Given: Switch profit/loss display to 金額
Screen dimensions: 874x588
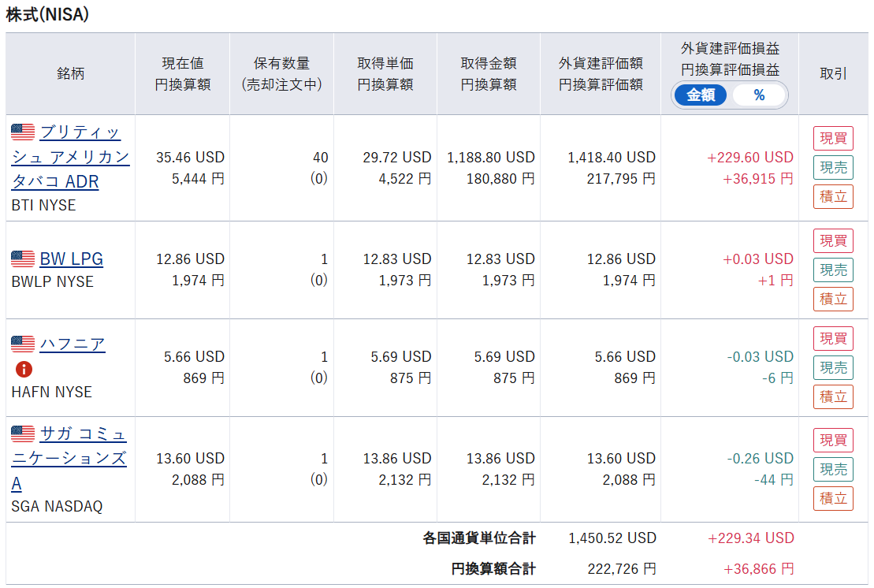Looking at the screenshot, I should [x=701, y=95].
